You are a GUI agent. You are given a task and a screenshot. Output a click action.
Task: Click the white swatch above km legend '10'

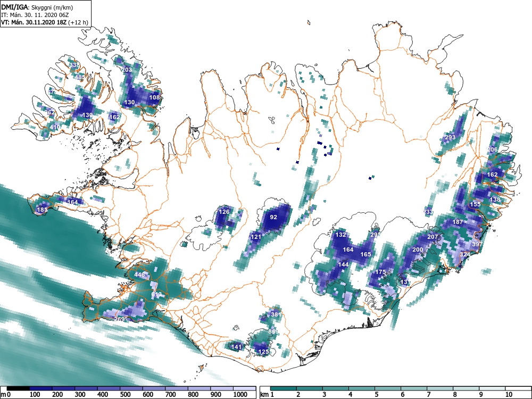tap(518, 388)
